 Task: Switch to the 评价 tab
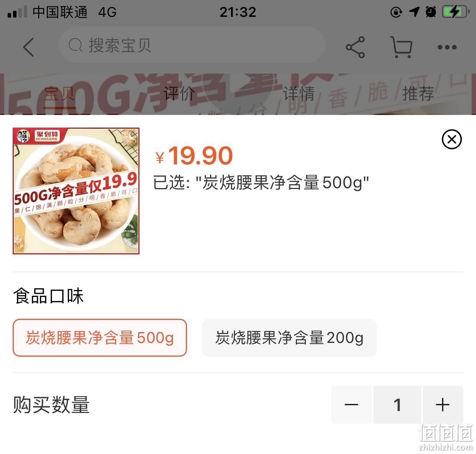click(x=179, y=94)
